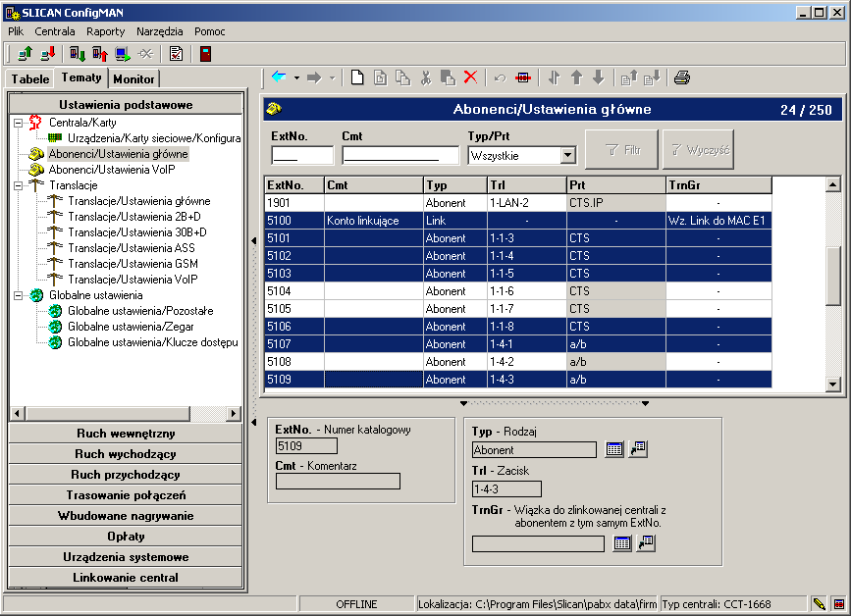This screenshot has height=616, width=851.
Task: Click the gray forward arrow icon
Action: (x=314, y=78)
